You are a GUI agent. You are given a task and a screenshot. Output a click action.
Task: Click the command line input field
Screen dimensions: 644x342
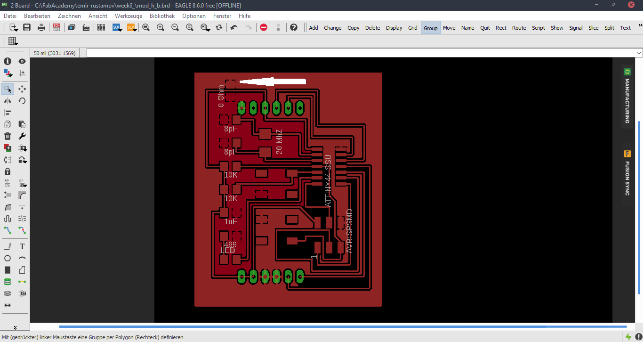(364, 53)
